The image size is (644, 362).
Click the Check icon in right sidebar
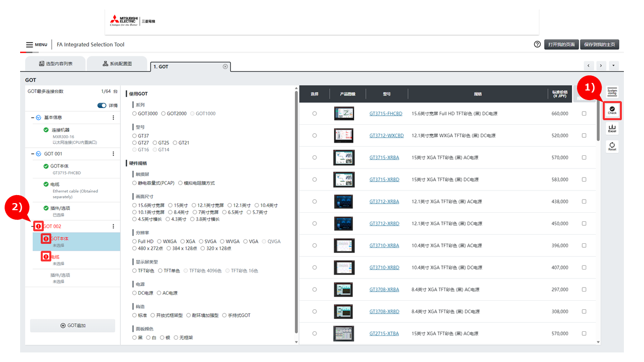coord(612,110)
